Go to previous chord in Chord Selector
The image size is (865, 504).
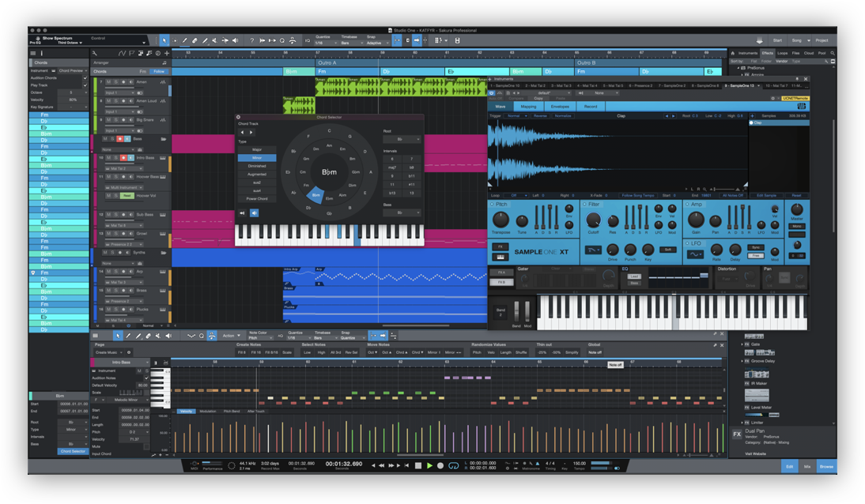(x=242, y=133)
